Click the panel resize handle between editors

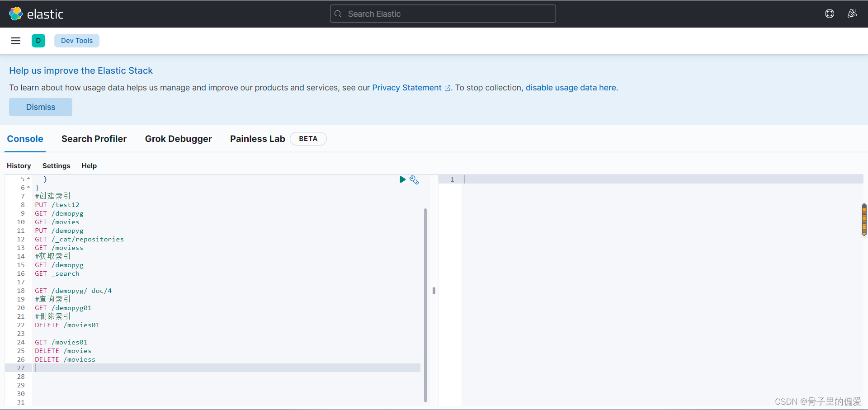click(434, 291)
